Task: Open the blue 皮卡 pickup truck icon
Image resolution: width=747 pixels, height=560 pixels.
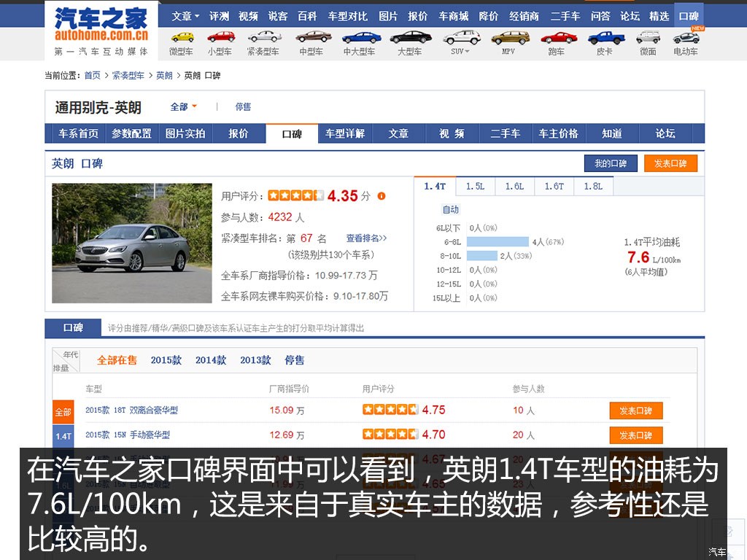Action: (605, 37)
